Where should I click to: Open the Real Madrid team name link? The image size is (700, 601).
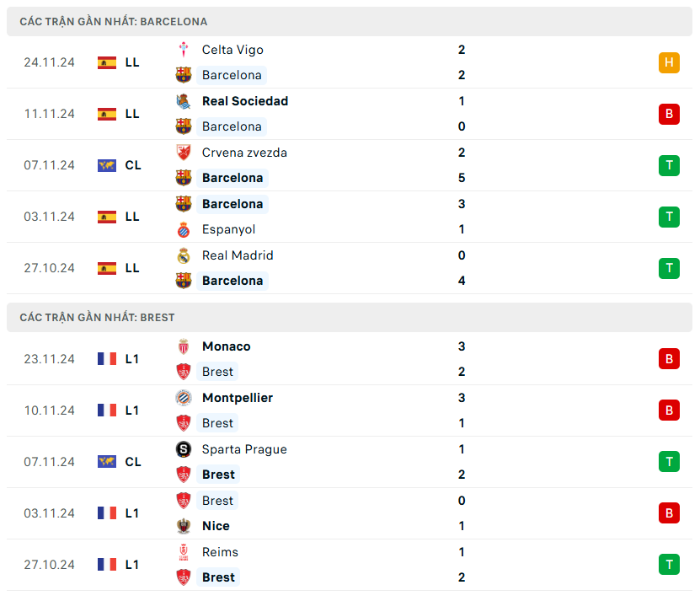(238, 255)
